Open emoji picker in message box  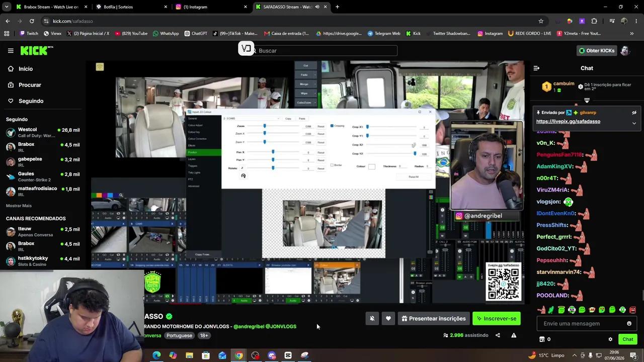point(629,323)
